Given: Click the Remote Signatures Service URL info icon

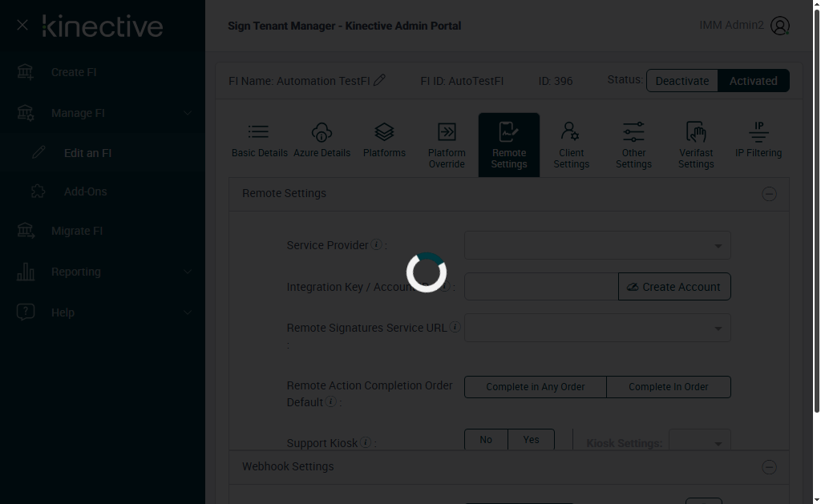Looking at the screenshot, I should click(455, 327).
